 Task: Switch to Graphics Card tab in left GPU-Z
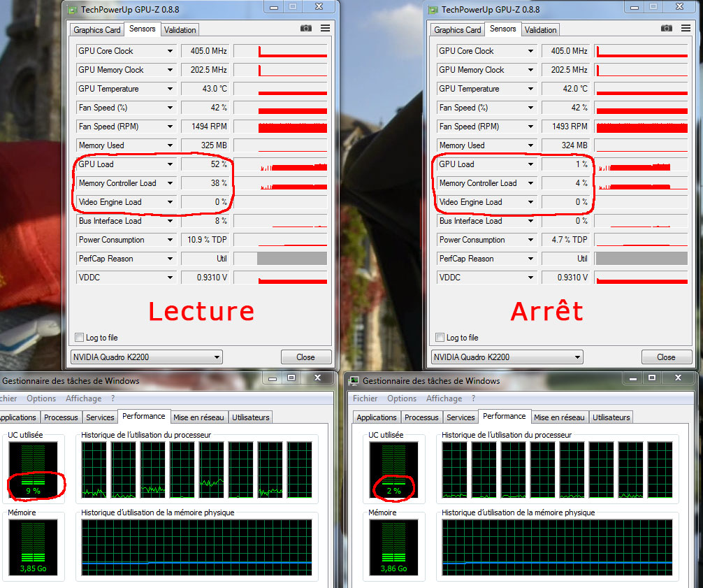tap(97, 30)
